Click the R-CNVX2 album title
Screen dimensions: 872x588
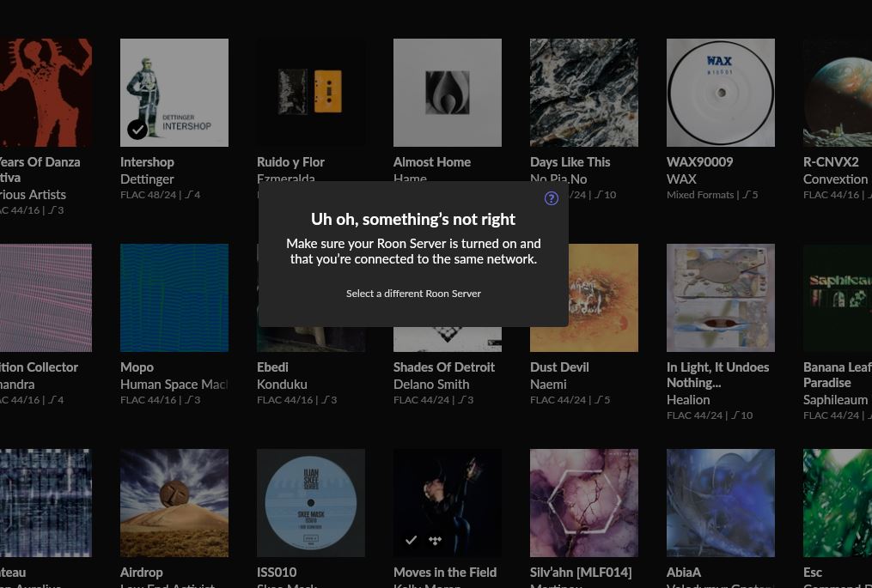[x=831, y=162]
